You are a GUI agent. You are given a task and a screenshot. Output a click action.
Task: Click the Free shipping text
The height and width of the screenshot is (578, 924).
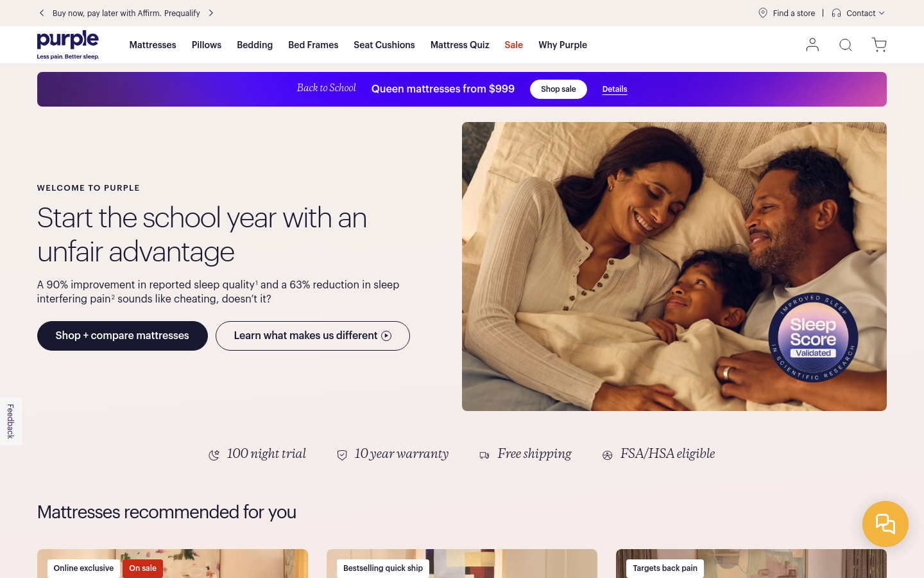[x=535, y=454]
